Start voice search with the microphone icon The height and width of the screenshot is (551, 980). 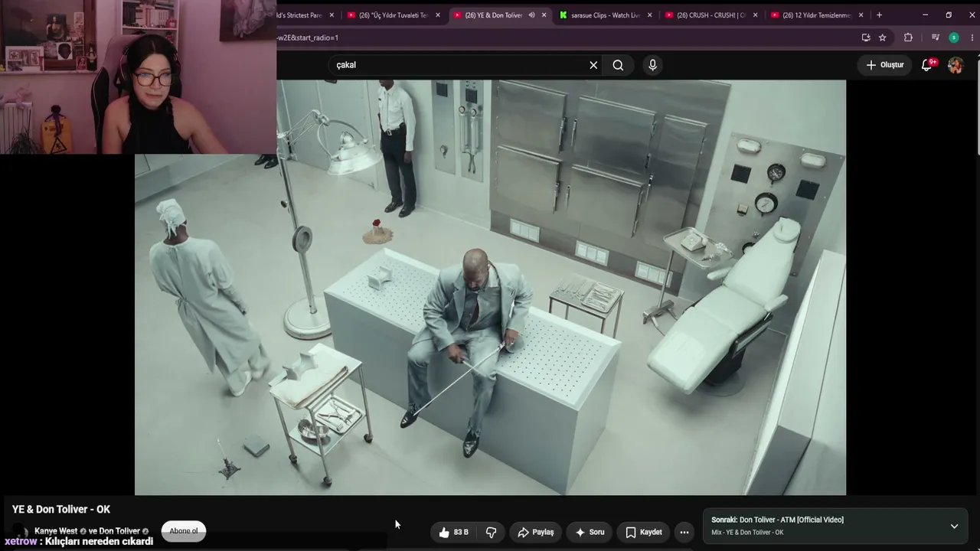pos(652,65)
